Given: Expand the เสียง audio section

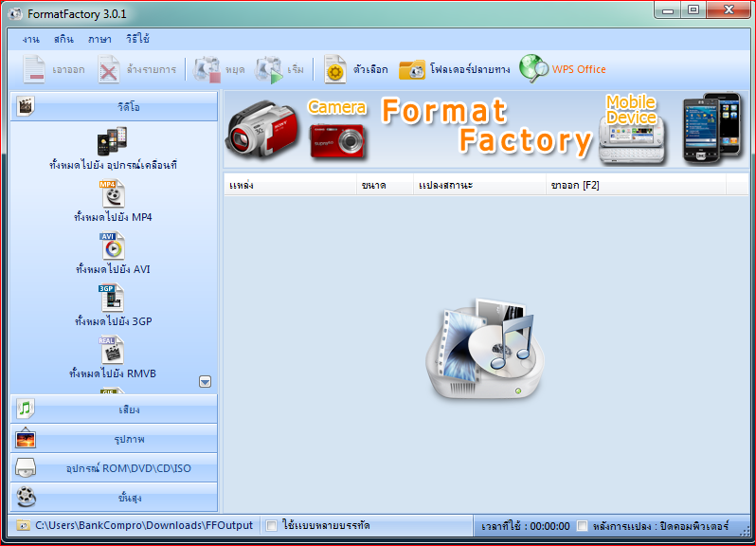Looking at the screenshot, I should (115, 409).
